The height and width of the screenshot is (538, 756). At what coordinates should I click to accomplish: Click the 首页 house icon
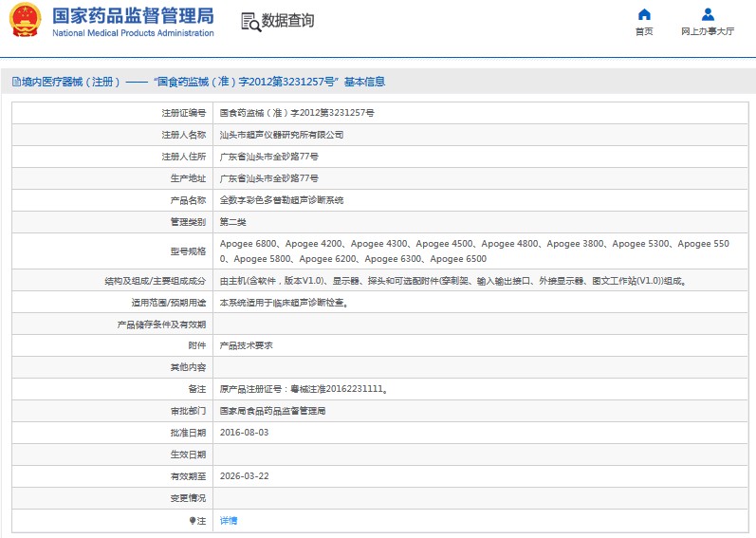pyautogui.click(x=644, y=14)
